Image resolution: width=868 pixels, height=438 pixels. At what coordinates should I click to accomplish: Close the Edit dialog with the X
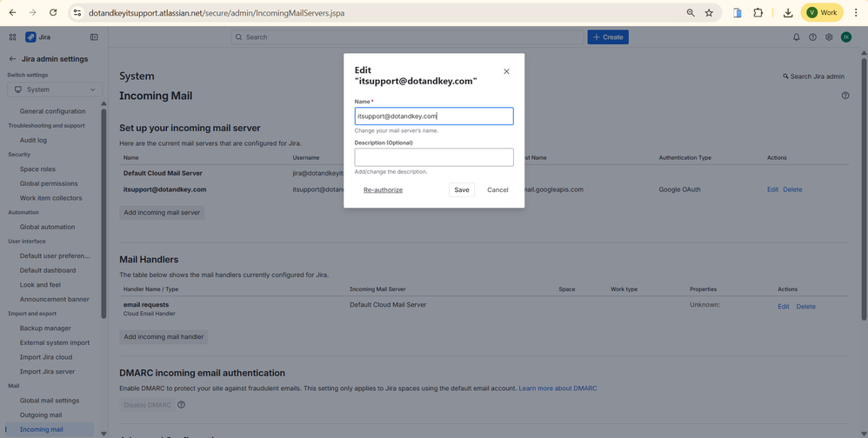[x=506, y=71]
